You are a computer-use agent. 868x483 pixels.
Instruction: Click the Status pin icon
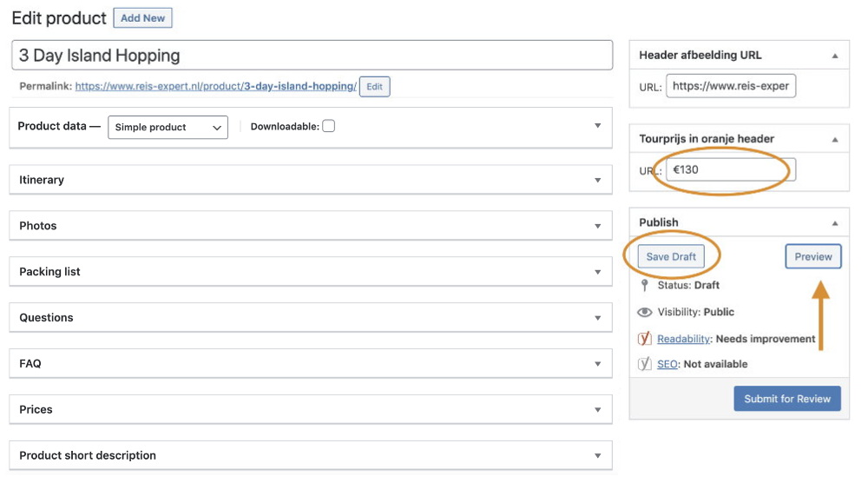pos(644,285)
